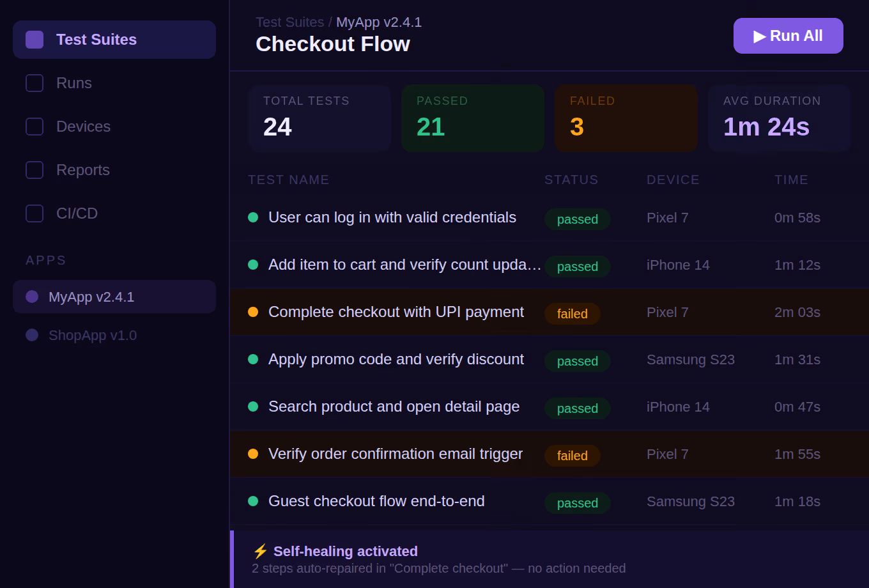Click the Runs sidebar square icon
This screenshot has height=588, width=869.
point(35,83)
